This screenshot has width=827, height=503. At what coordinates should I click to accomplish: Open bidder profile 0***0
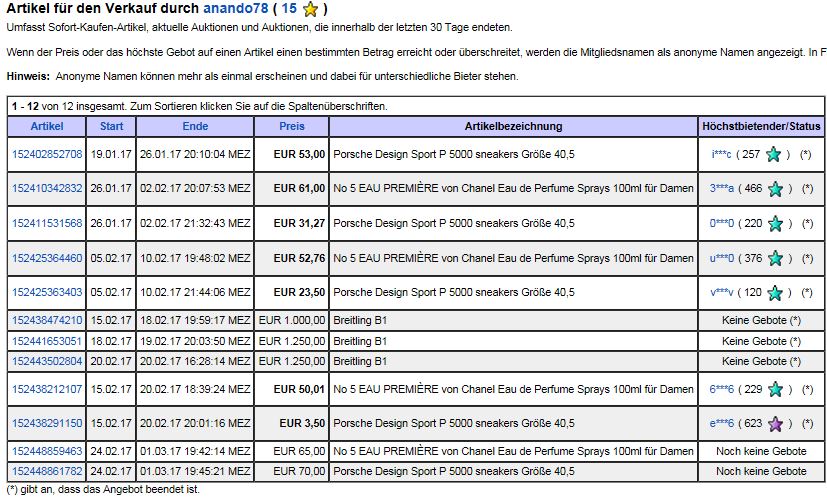(722, 224)
